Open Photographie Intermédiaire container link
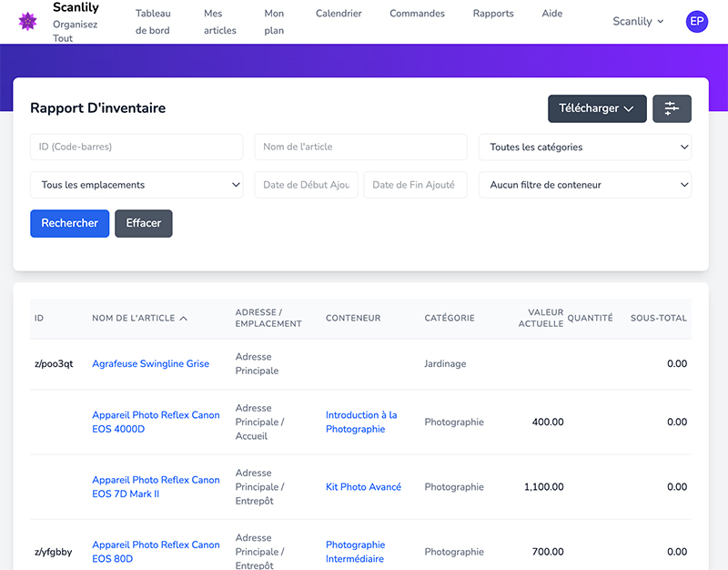This screenshot has height=570, width=728. pyautogui.click(x=355, y=552)
